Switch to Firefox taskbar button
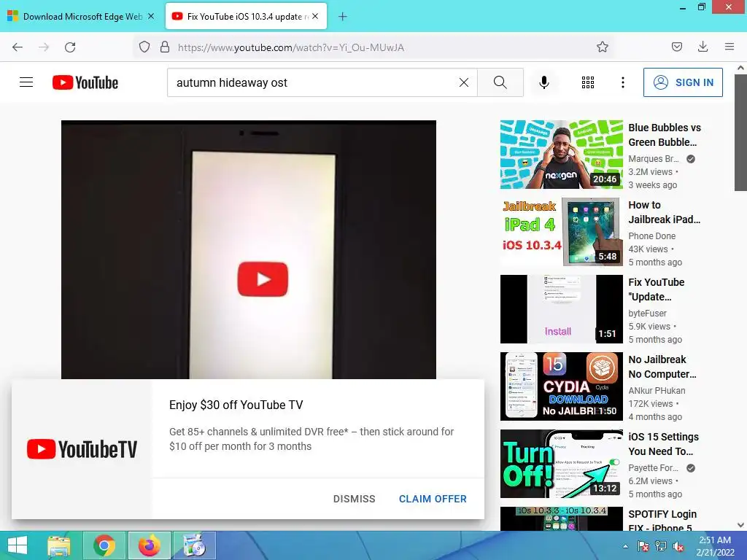Image resolution: width=747 pixels, height=560 pixels. point(149,545)
